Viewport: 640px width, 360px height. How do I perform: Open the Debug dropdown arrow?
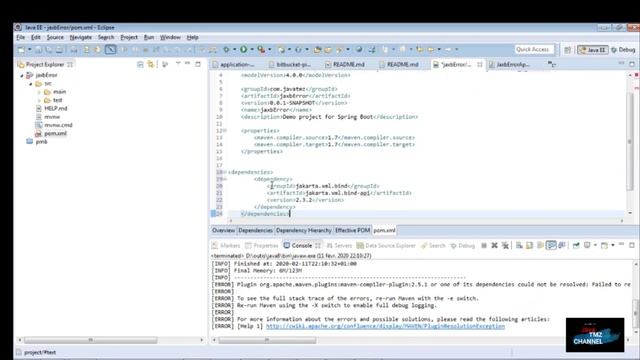coord(234,50)
